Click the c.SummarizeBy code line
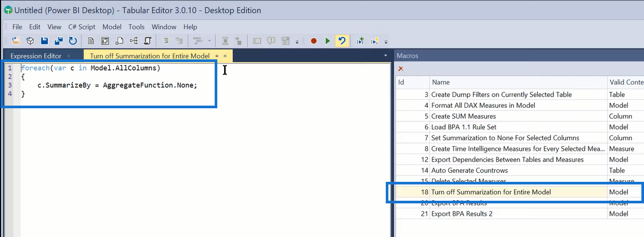The image size is (644, 237). click(x=118, y=85)
